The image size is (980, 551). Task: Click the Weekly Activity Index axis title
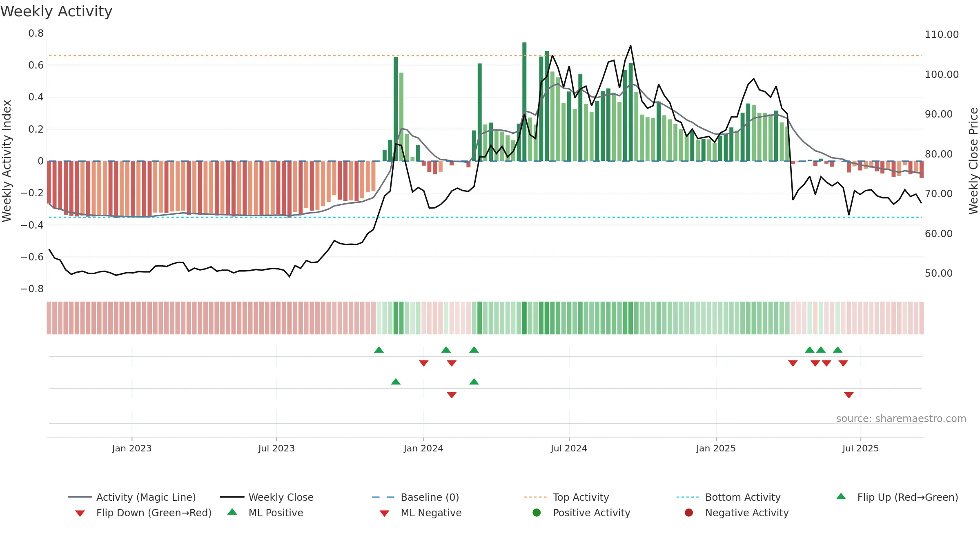coord(7,161)
